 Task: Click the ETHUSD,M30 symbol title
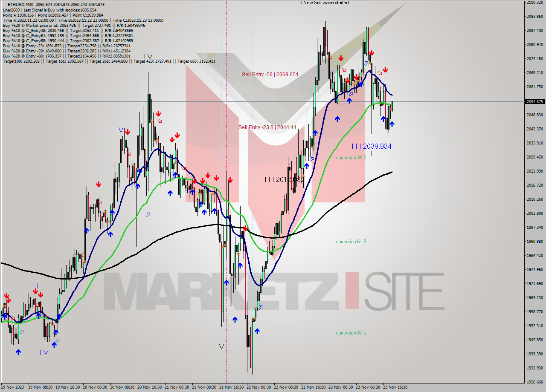tap(20, 5)
